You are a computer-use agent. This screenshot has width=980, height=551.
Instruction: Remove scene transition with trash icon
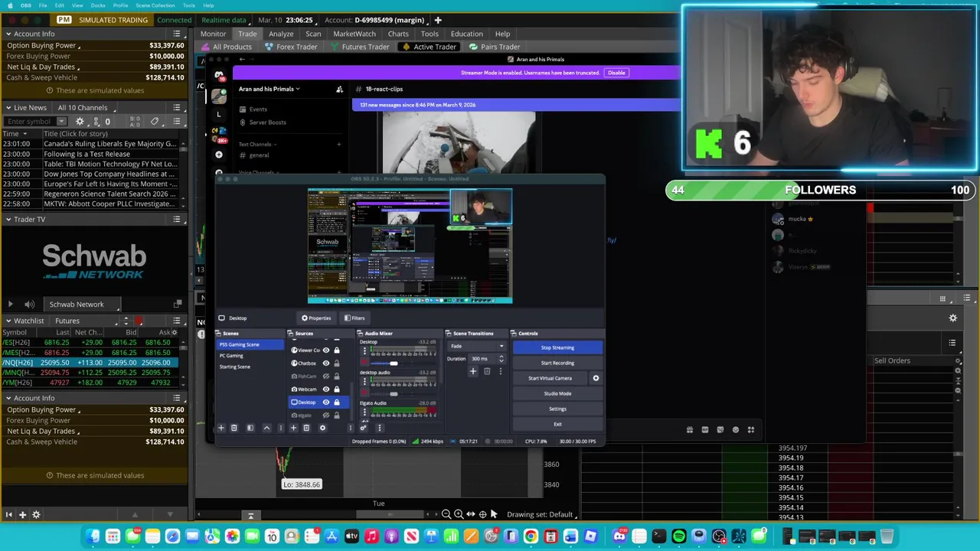click(487, 371)
